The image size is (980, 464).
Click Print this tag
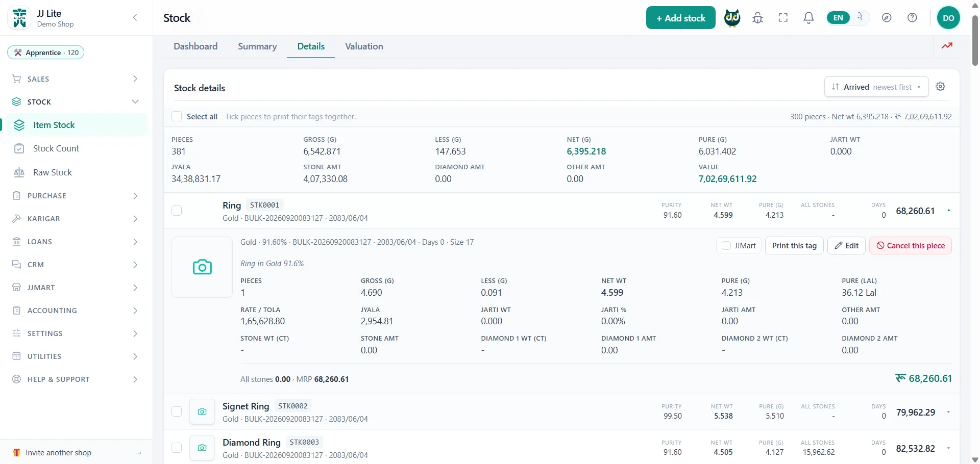794,246
